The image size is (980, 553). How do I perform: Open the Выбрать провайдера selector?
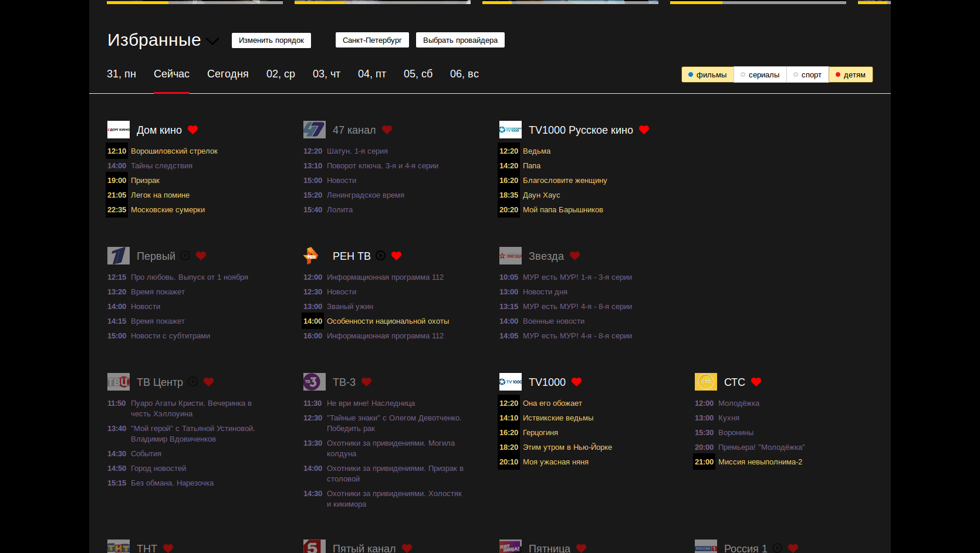pyautogui.click(x=460, y=40)
